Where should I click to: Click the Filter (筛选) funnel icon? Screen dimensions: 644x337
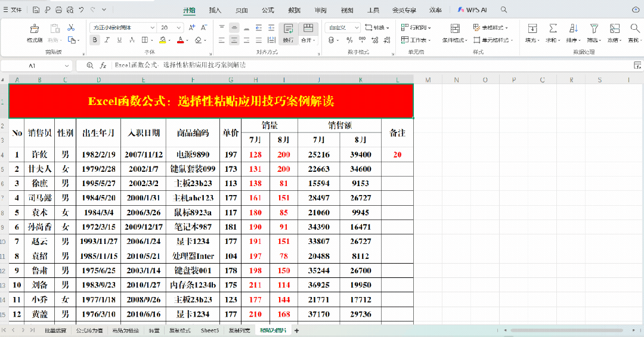(x=594, y=29)
